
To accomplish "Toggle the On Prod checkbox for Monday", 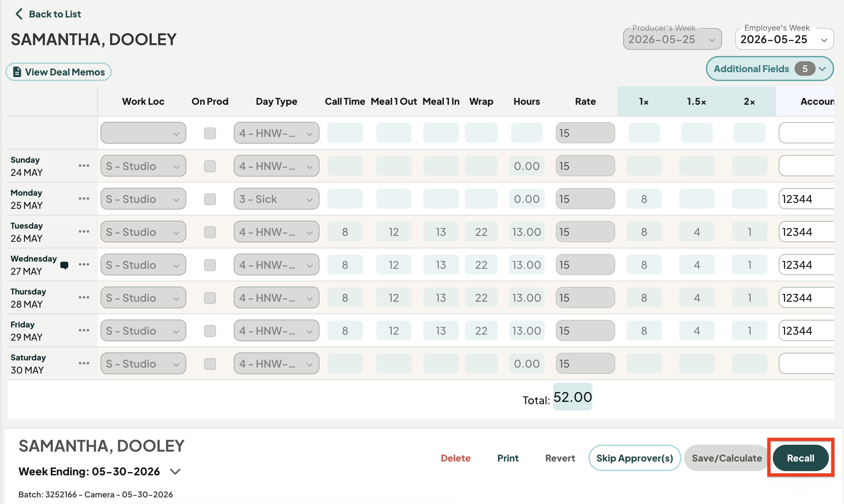I will coord(210,199).
